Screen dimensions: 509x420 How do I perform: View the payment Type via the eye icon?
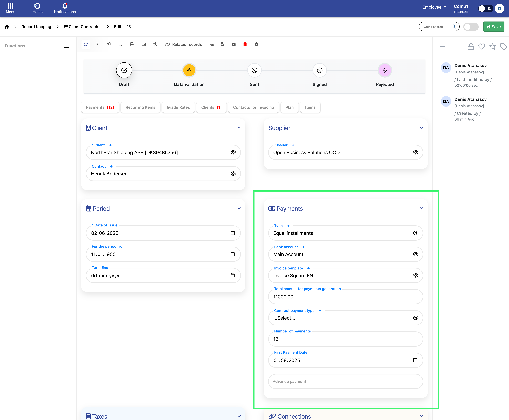416,233
